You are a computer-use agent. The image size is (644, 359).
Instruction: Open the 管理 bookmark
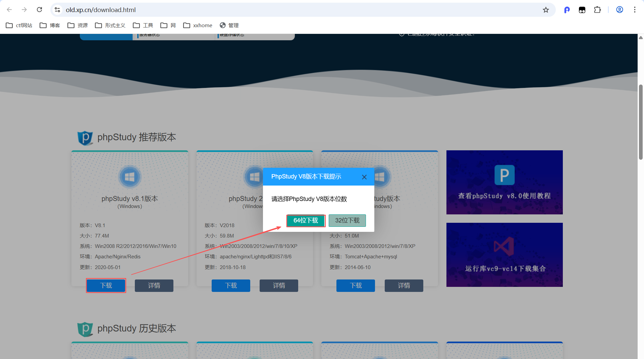[229, 25]
